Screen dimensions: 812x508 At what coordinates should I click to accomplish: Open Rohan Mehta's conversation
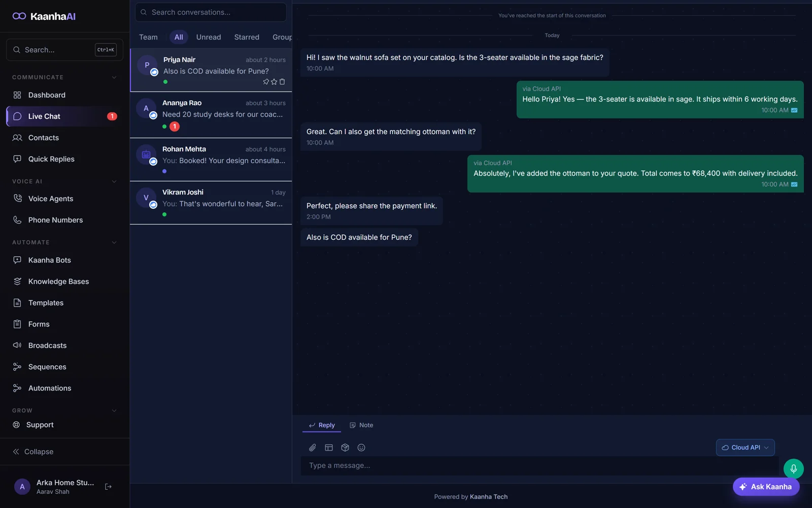[x=211, y=160]
